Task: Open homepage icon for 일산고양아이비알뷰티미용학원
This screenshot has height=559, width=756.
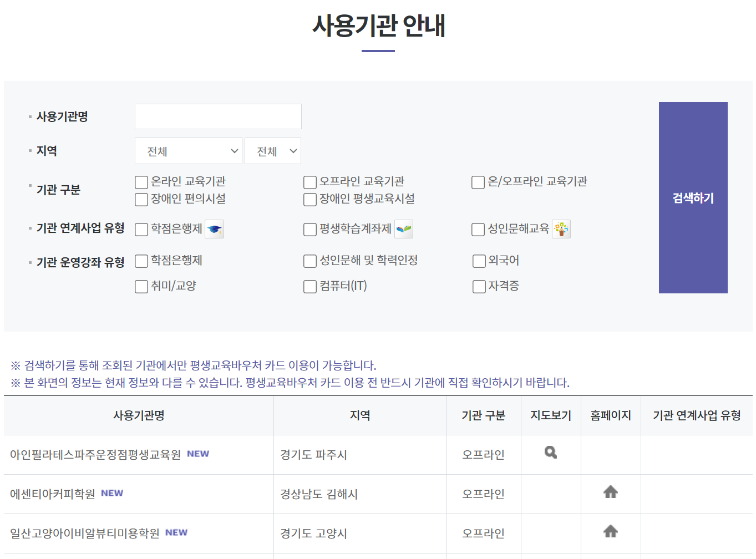Action: 611,531
